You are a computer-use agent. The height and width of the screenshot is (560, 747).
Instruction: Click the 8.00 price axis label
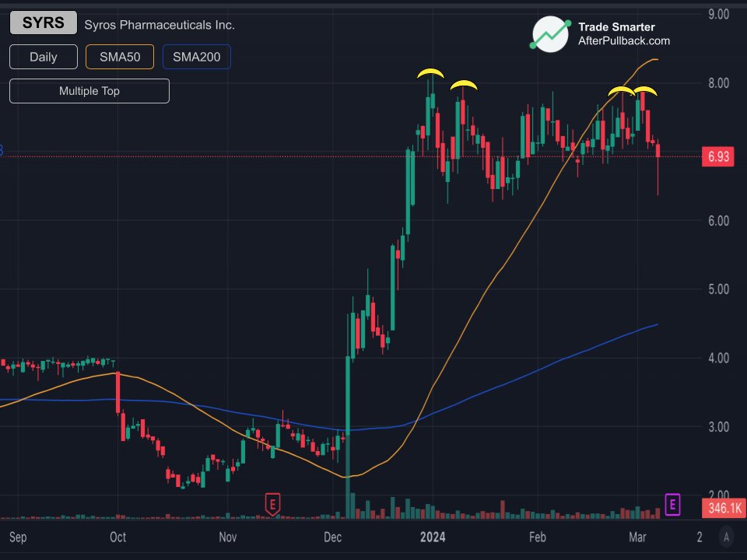718,83
